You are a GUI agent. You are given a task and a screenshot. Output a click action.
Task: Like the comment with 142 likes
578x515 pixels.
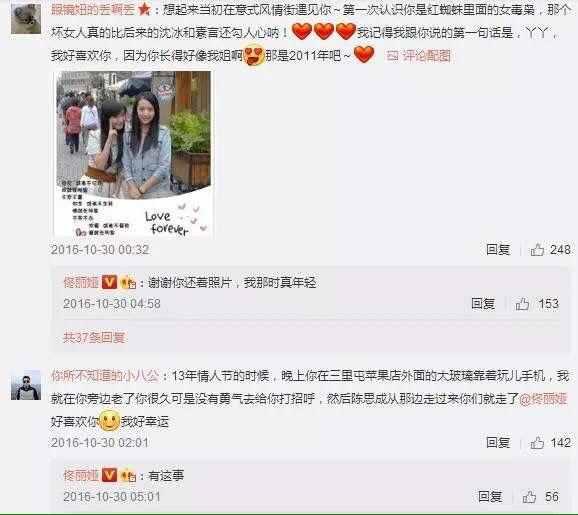point(537,442)
